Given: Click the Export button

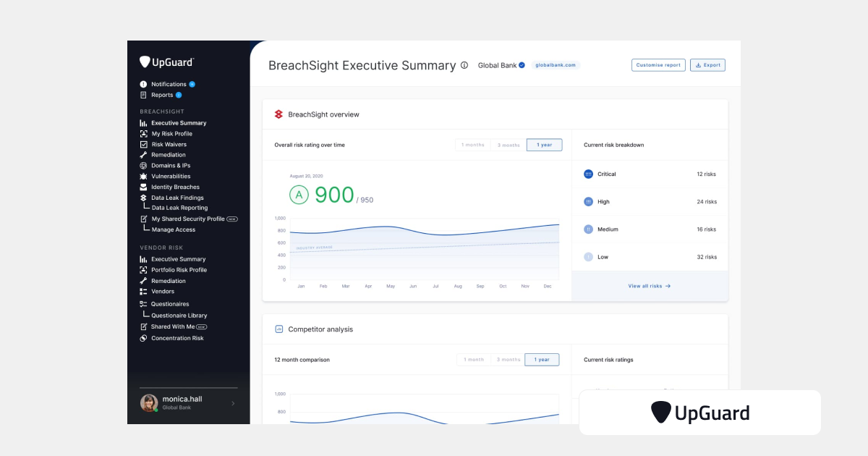Looking at the screenshot, I should [707, 65].
